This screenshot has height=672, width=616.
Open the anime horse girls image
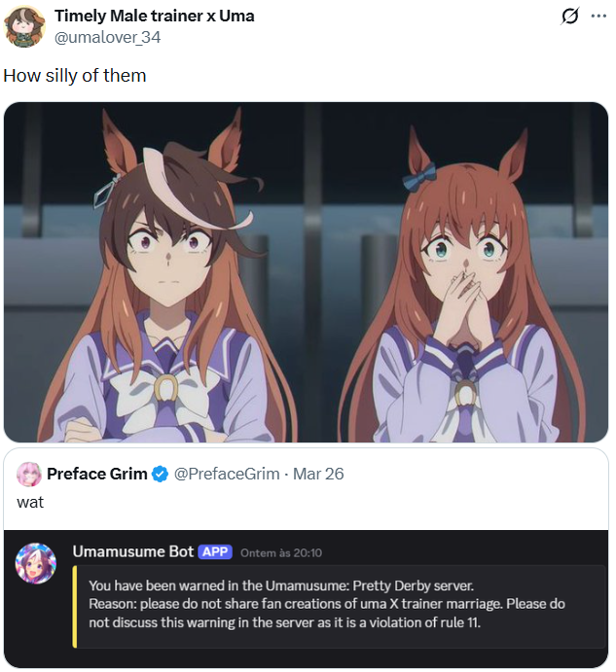coord(306,272)
